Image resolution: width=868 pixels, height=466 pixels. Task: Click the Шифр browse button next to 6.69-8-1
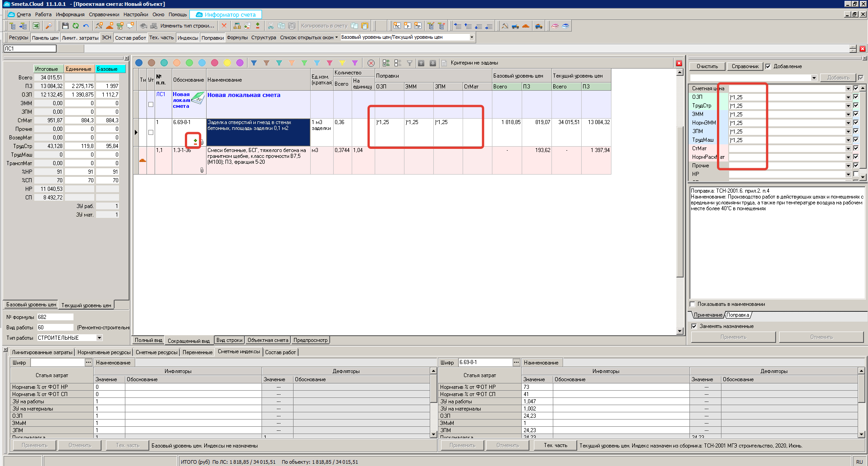tap(516, 362)
